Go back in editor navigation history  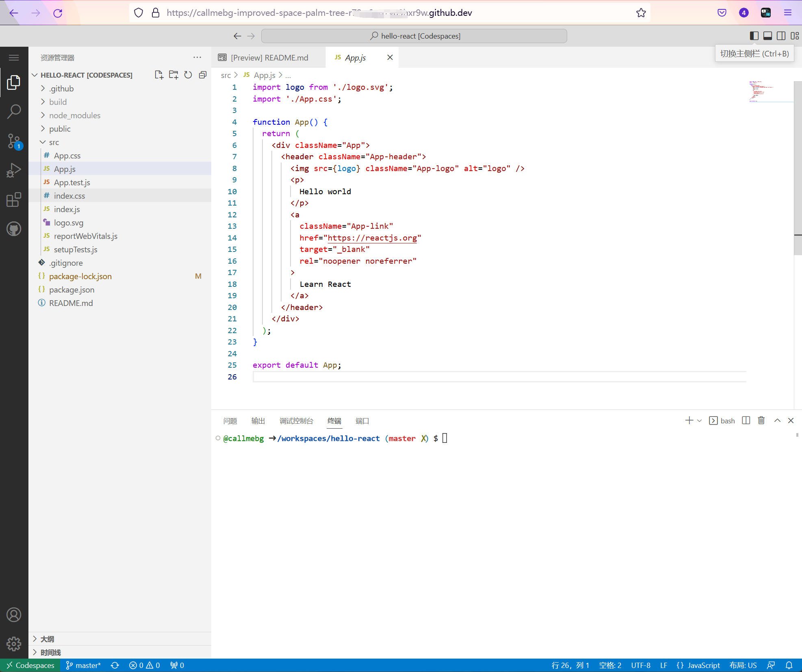pyautogui.click(x=237, y=36)
